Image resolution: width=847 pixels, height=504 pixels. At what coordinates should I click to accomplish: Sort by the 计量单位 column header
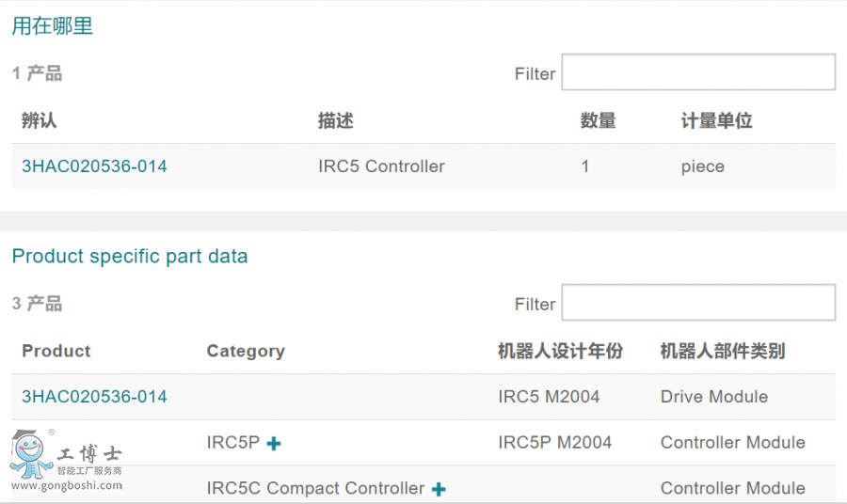point(716,120)
